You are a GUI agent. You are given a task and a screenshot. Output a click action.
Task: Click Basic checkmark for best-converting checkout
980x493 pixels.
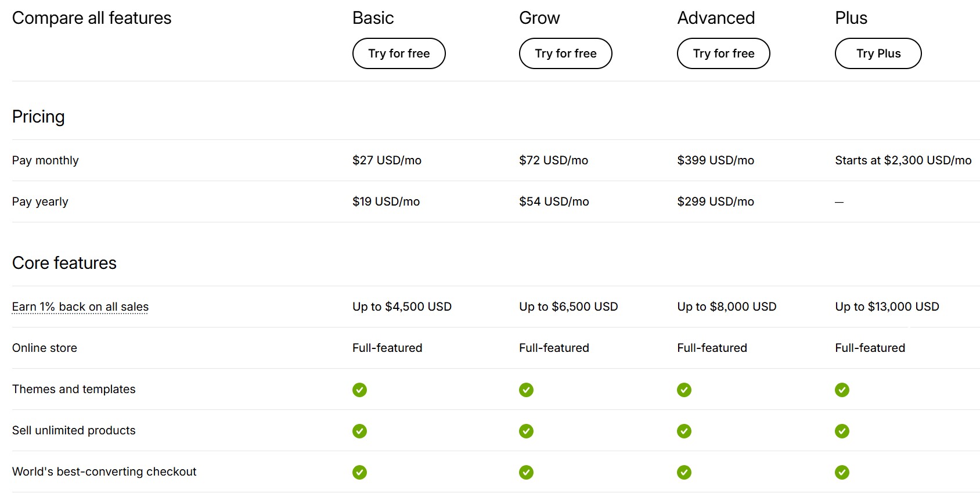(x=359, y=472)
